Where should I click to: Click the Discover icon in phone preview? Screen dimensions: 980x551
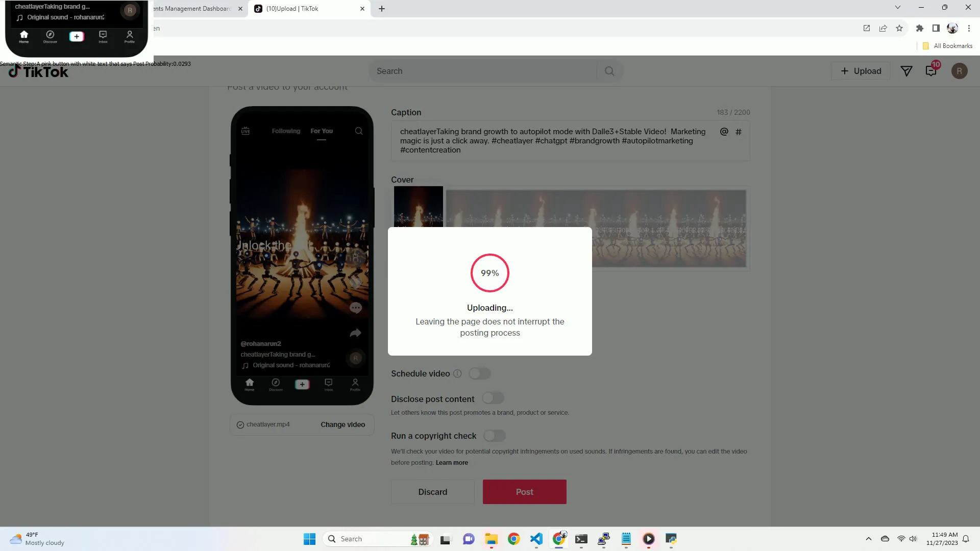pos(276,384)
